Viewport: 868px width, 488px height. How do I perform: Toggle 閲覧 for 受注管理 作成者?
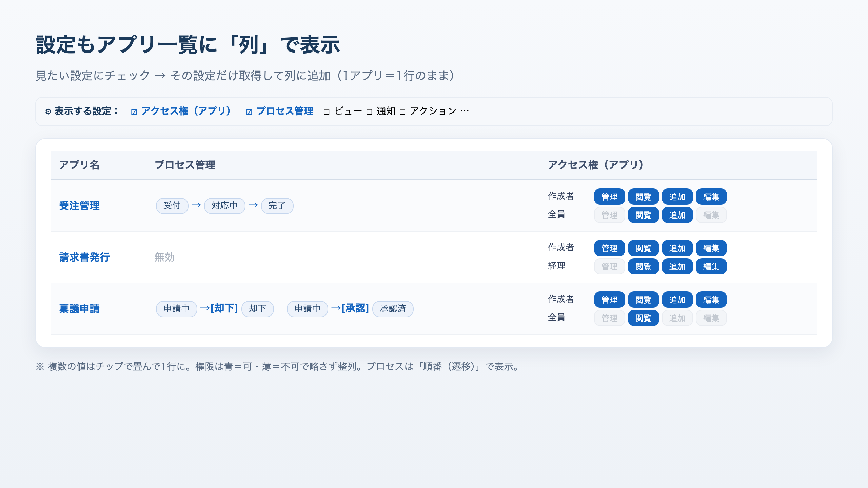pyautogui.click(x=643, y=197)
